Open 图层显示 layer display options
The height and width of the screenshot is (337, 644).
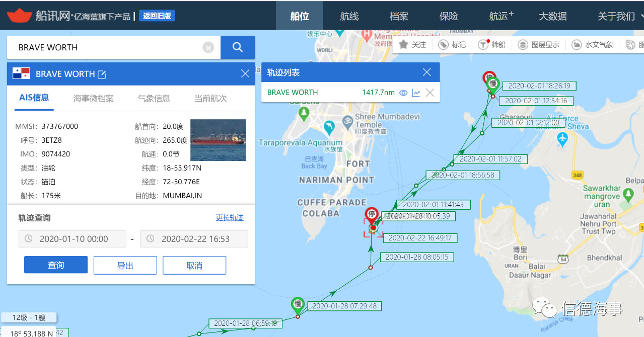click(538, 45)
